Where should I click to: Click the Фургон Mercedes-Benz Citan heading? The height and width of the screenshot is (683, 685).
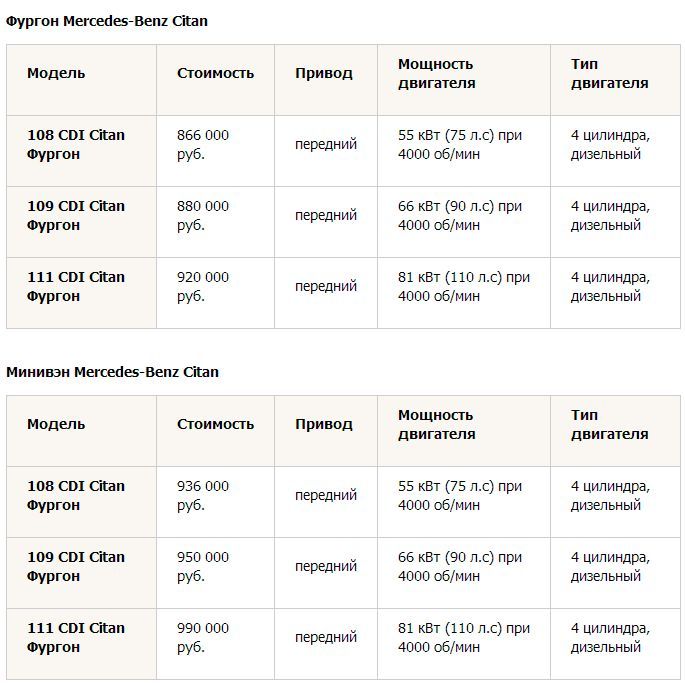point(107,21)
